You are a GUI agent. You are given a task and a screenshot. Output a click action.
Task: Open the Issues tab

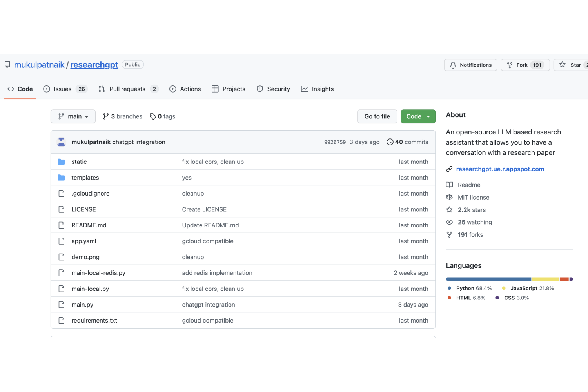[65, 89]
